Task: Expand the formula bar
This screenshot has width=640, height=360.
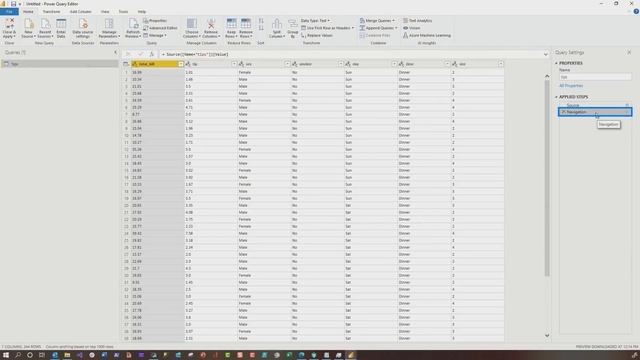Action: tap(546, 54)
